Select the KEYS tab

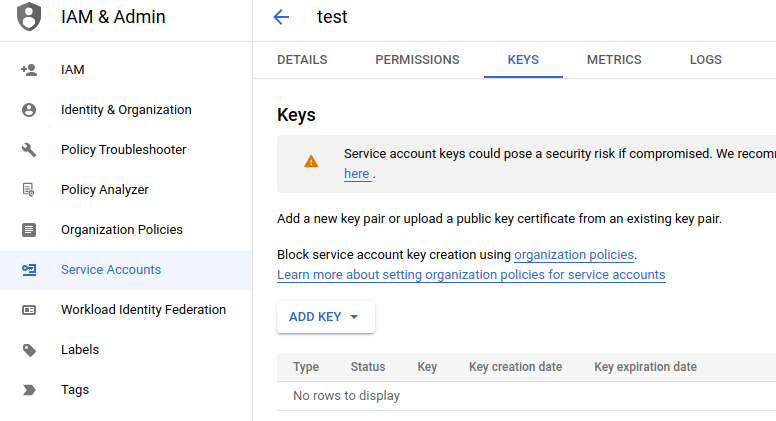[x=523, y=60]
